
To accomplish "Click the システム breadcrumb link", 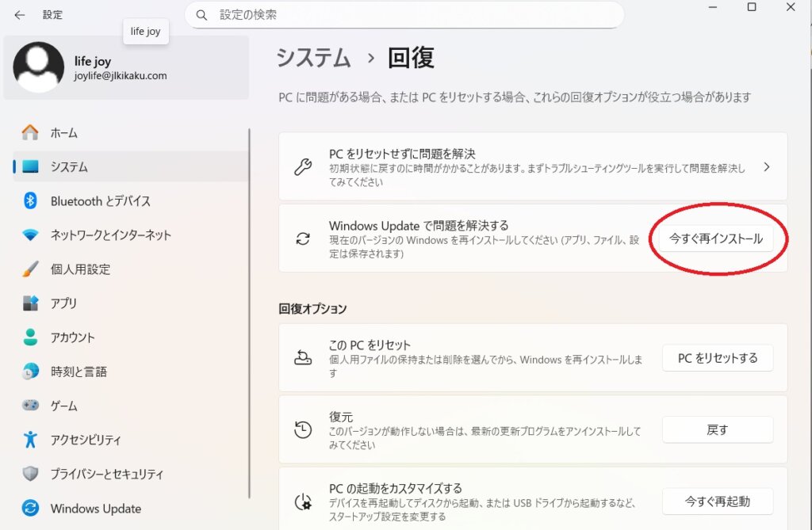I will (x=313, y=58).
